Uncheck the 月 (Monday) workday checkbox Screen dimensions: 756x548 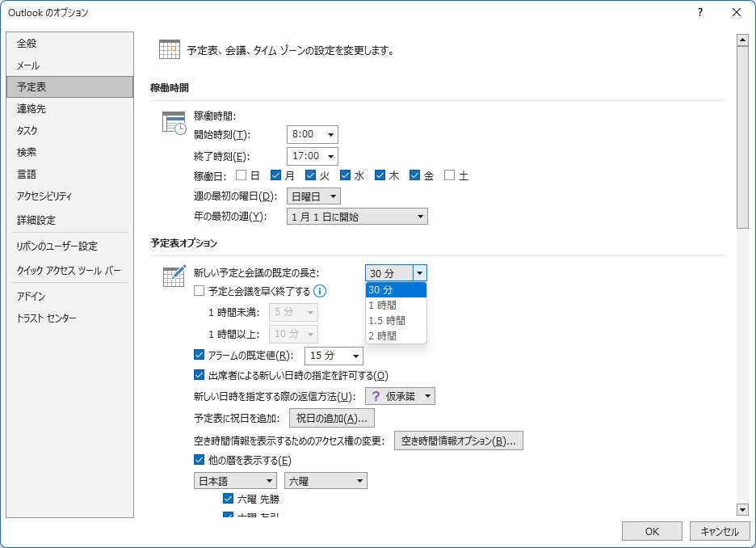pos(275,175)
